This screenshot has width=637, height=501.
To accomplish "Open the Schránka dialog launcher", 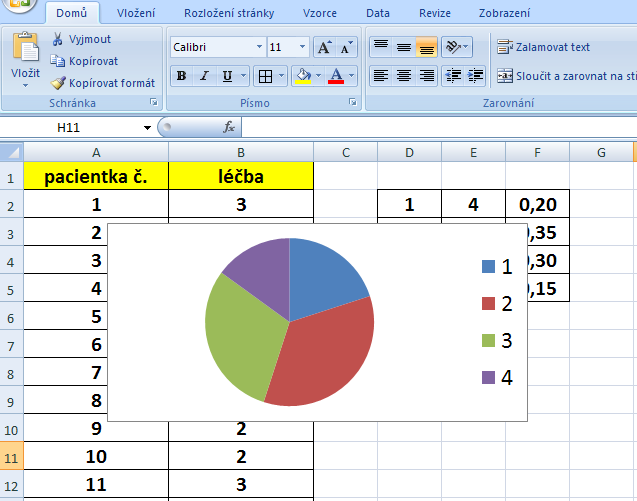I will 154,102.
